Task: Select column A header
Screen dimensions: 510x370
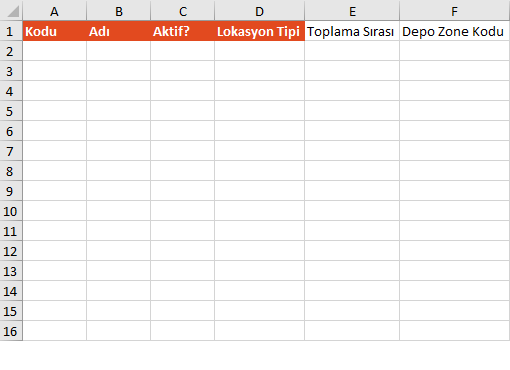Action: pyautogui.click(x=54, y=11)
